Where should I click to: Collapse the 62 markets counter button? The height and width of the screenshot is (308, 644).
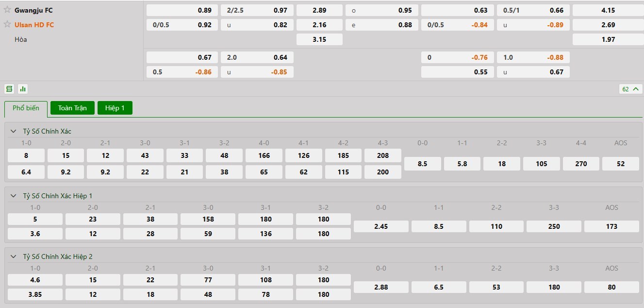[x=630, y=89]
